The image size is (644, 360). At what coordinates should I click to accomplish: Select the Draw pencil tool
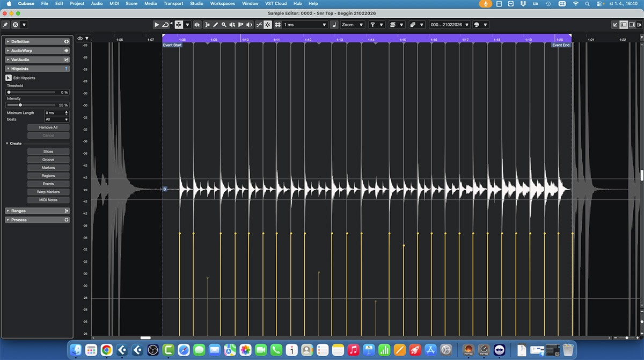click(216, 25)
